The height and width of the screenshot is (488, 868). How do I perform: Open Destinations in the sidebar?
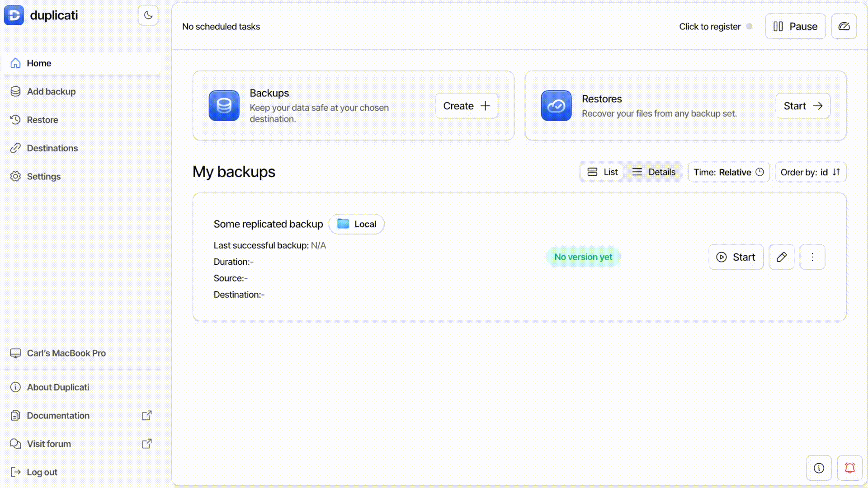point(81,148)
